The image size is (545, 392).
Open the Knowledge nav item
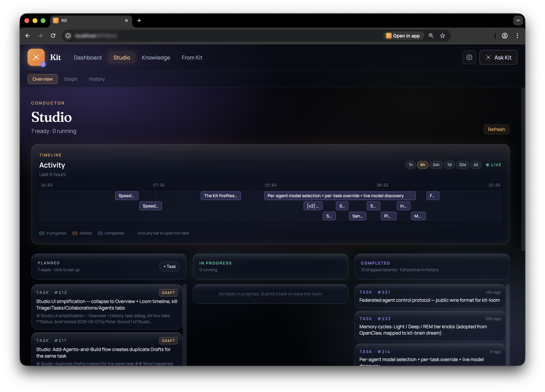(x=156, y=58)
